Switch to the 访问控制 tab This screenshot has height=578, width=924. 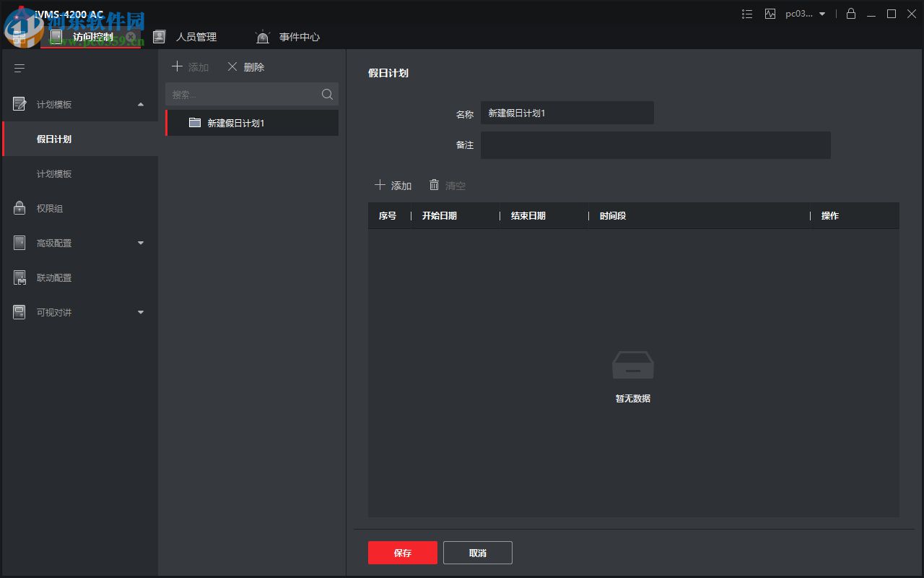pos(91,37)
